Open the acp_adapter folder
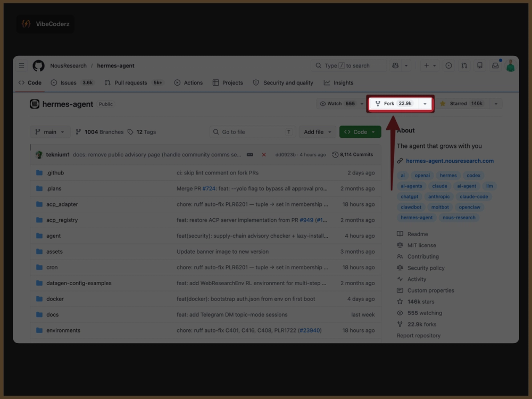Image resolution: width=532 pixels, height=399 pixels. (x=62, y=204)
